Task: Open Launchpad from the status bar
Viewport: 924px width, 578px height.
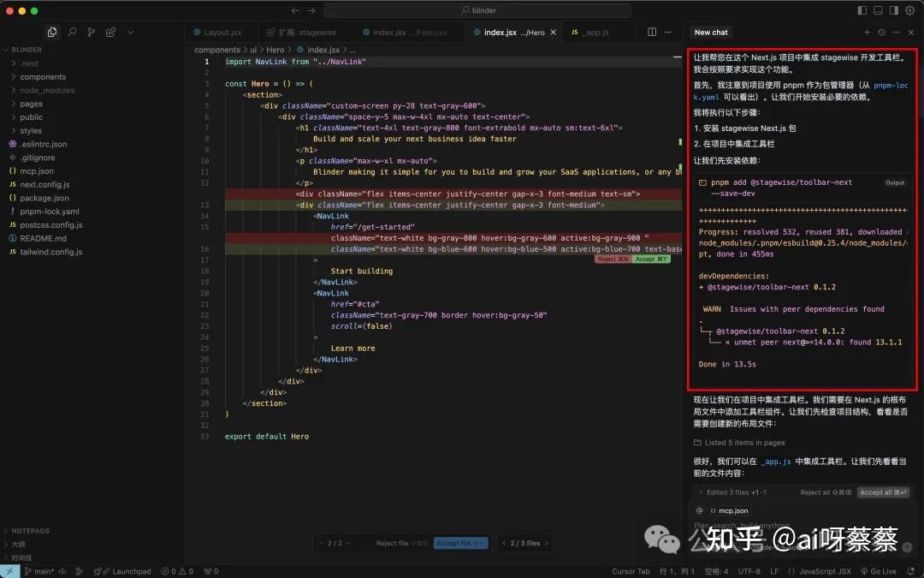Action: tap(126, 571)
